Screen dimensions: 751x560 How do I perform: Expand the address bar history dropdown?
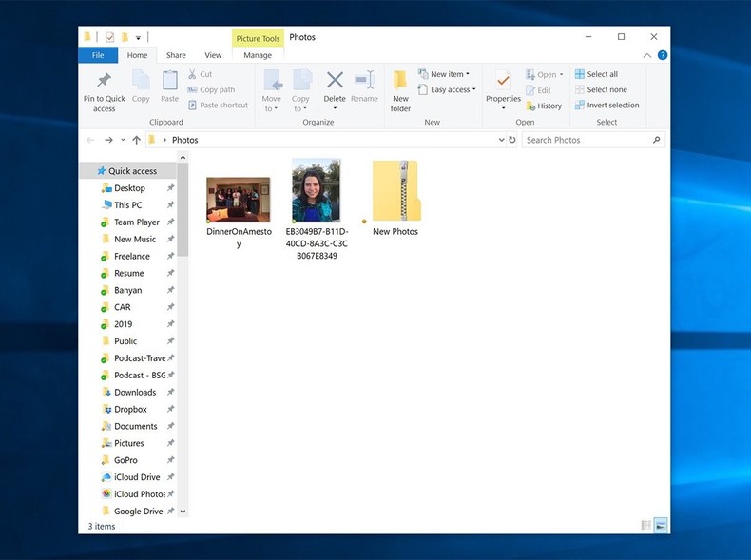click(502, 140)
